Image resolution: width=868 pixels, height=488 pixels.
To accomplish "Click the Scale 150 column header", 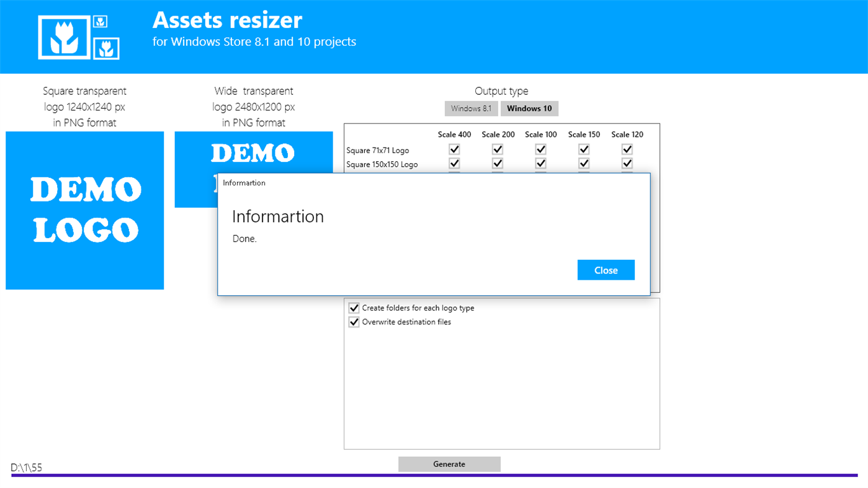I will [x=584, y=135].
